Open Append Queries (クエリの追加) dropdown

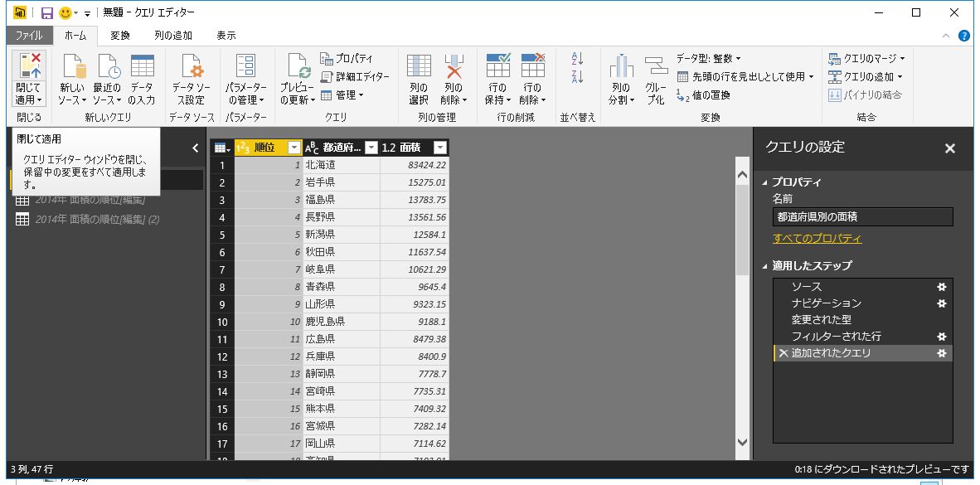pyautogui.click(x=865, y=77)
